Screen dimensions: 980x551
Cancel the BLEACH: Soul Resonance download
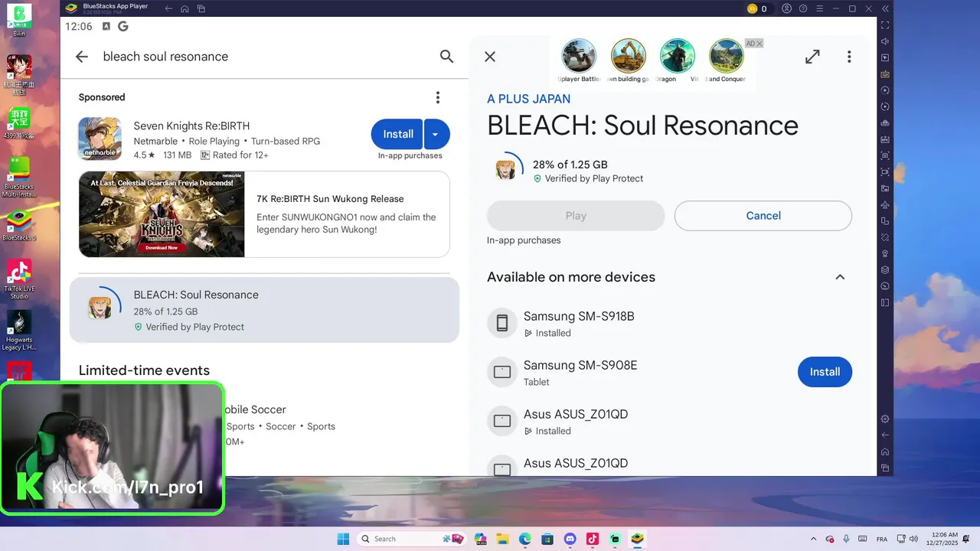pos(763,216)
